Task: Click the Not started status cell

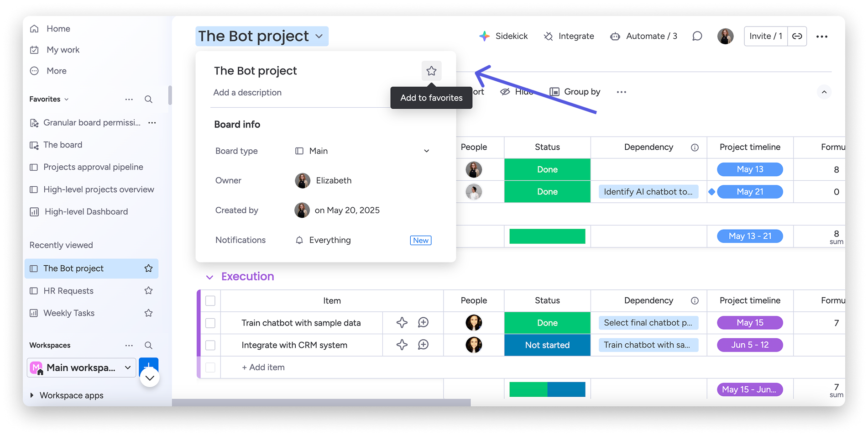Action: [547, 345]
